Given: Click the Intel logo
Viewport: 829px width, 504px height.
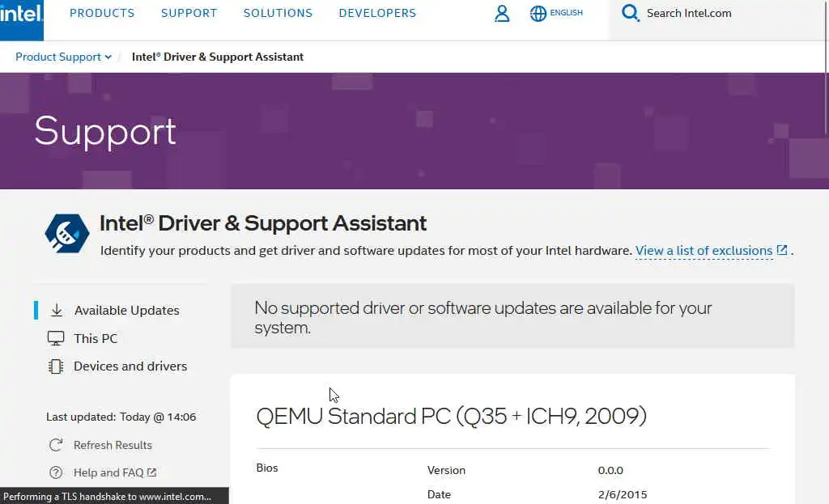Looking at the screenshot, I should pyautogui.click(x=21, y=15).
